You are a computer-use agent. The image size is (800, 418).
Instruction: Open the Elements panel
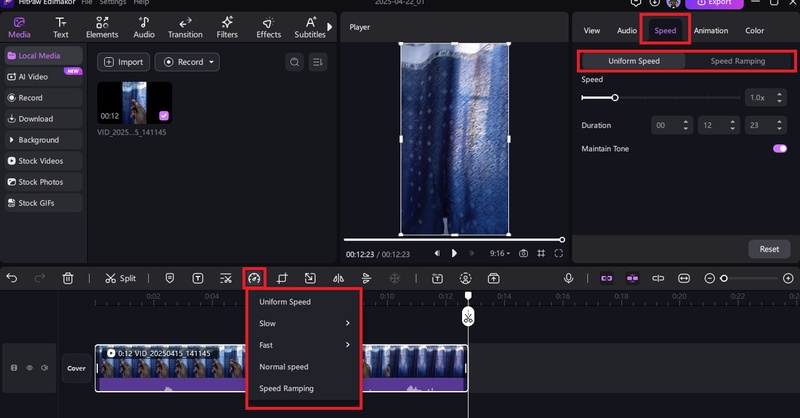coord(102,28)
